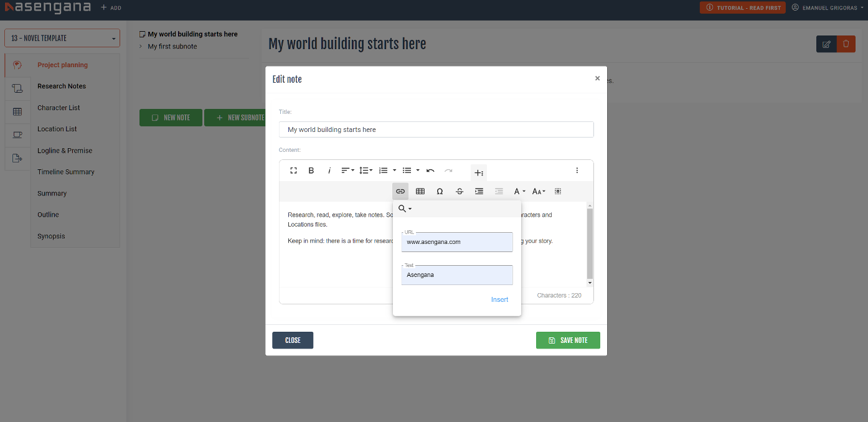Insert a table using the table icon

[420, 191]
